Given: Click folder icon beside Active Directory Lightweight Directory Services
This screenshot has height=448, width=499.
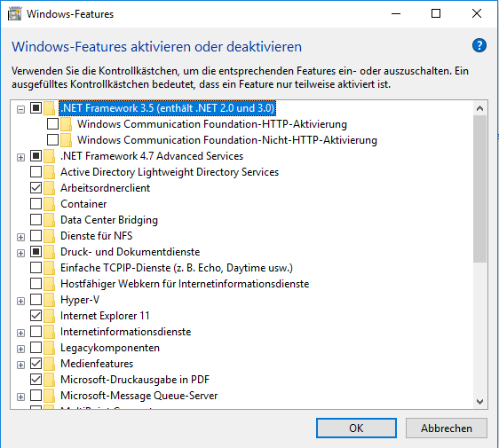Looking at the screenshot, I should point(50,172).
